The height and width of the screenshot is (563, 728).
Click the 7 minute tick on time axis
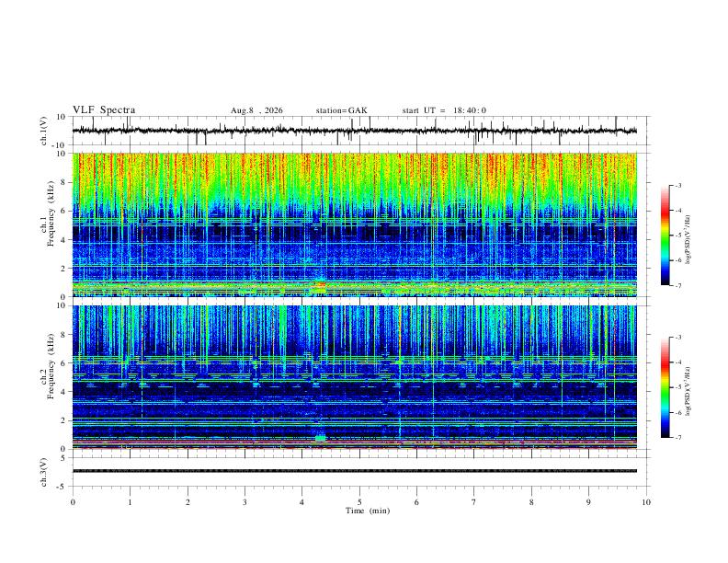pos(474,502)
